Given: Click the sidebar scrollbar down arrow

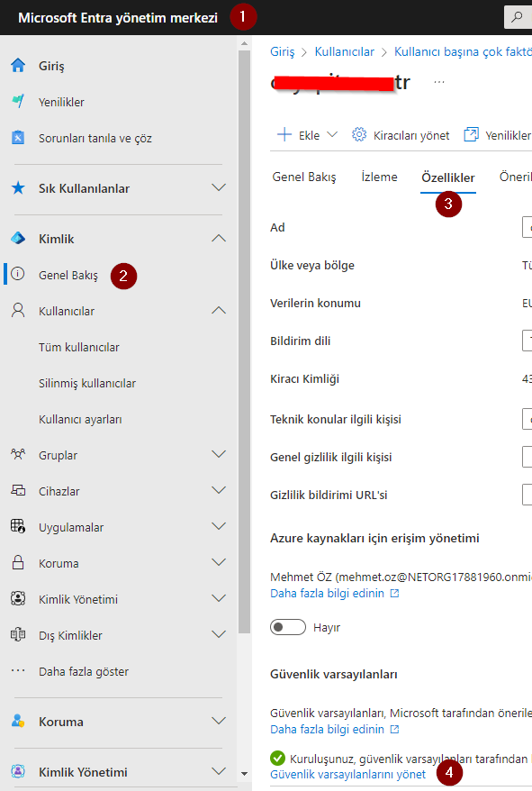Looking at the screenshot, I should [244, 773].
